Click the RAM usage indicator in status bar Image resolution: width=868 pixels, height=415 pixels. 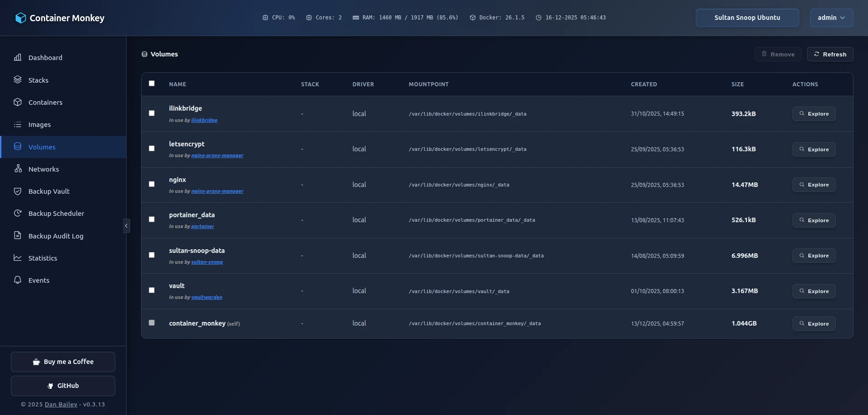(x=406, y=18)
